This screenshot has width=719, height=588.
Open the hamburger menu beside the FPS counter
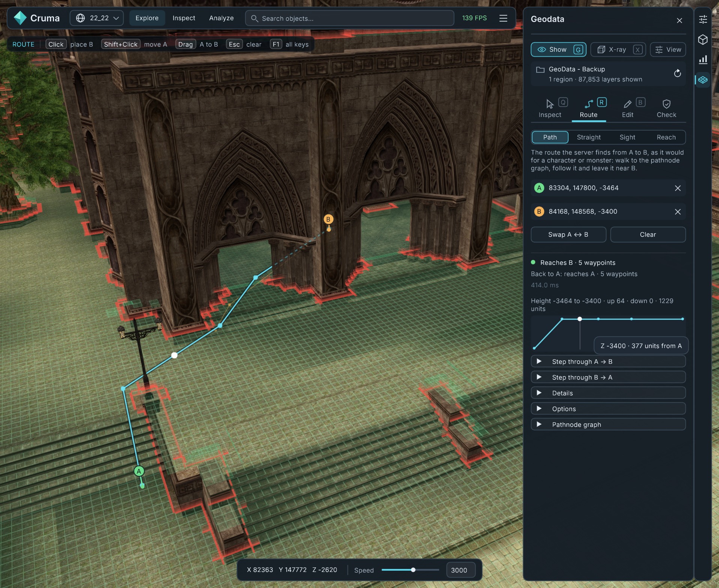[503, 18]
